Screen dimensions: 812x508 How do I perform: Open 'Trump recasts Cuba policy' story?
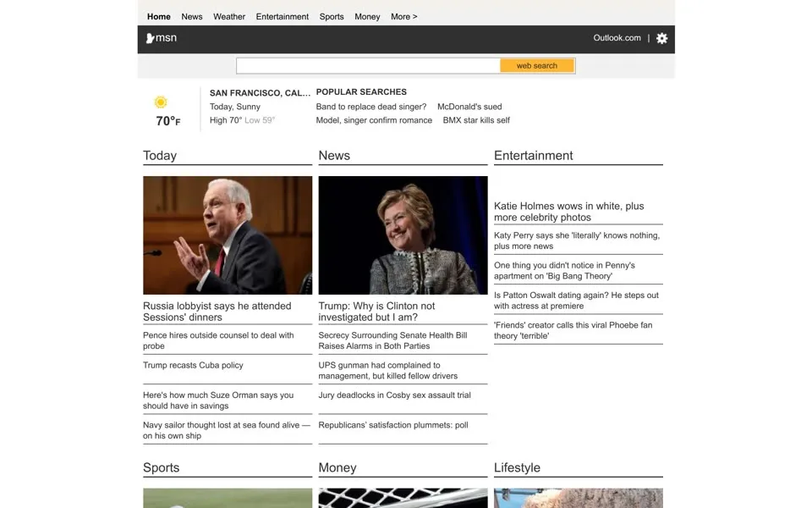point(193,365)
